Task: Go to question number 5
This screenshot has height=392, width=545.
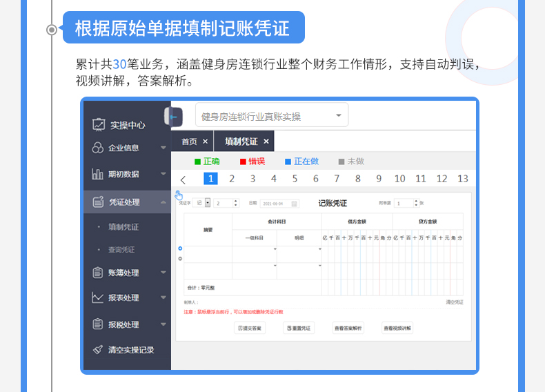Action: pos(295,179)
